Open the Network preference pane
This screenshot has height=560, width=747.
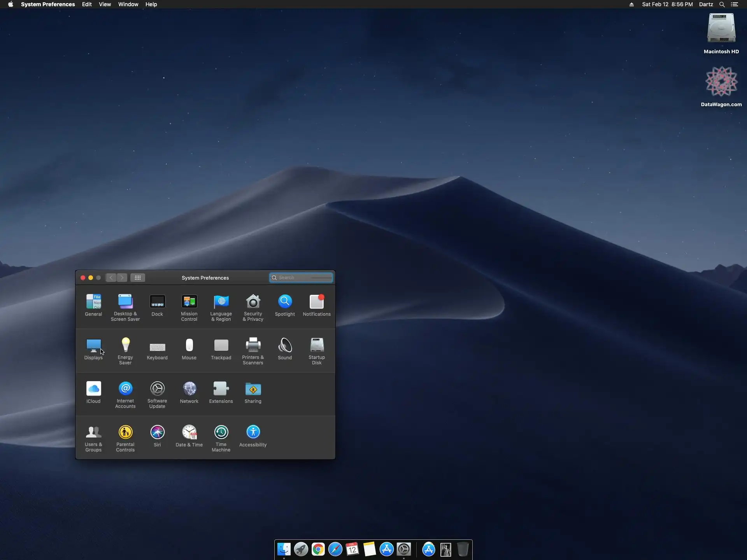coord(189,389)
